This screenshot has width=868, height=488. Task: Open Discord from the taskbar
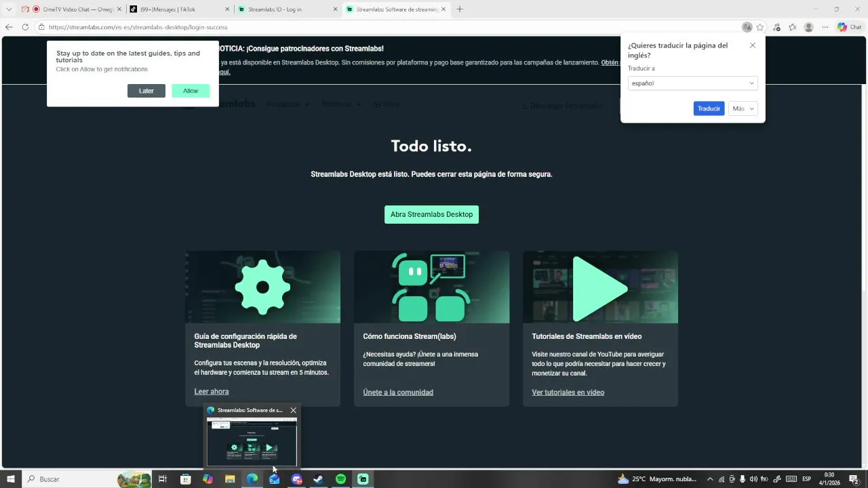pyautogui.click(x=296, y=479)
